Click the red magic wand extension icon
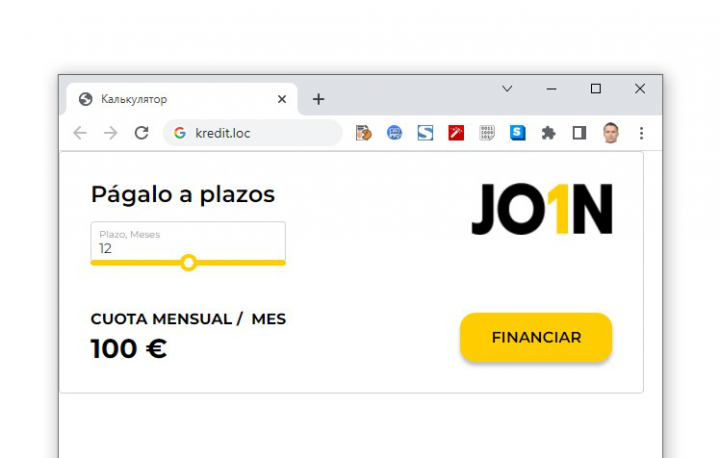This screenshot has height=458, width=720. click(456, 133)
